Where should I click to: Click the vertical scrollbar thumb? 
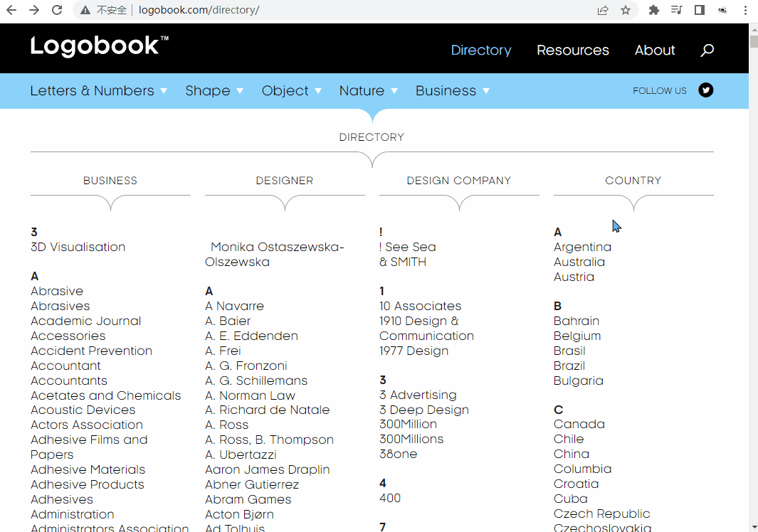coord(754,41)
